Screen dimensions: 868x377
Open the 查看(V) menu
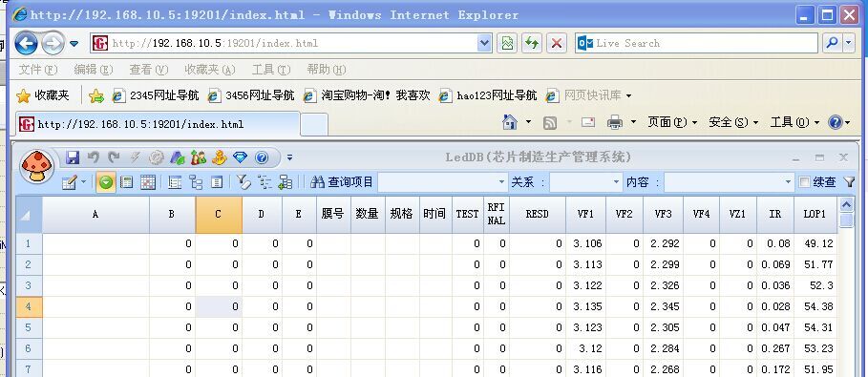pyautogui.click(x=149, y=70)
